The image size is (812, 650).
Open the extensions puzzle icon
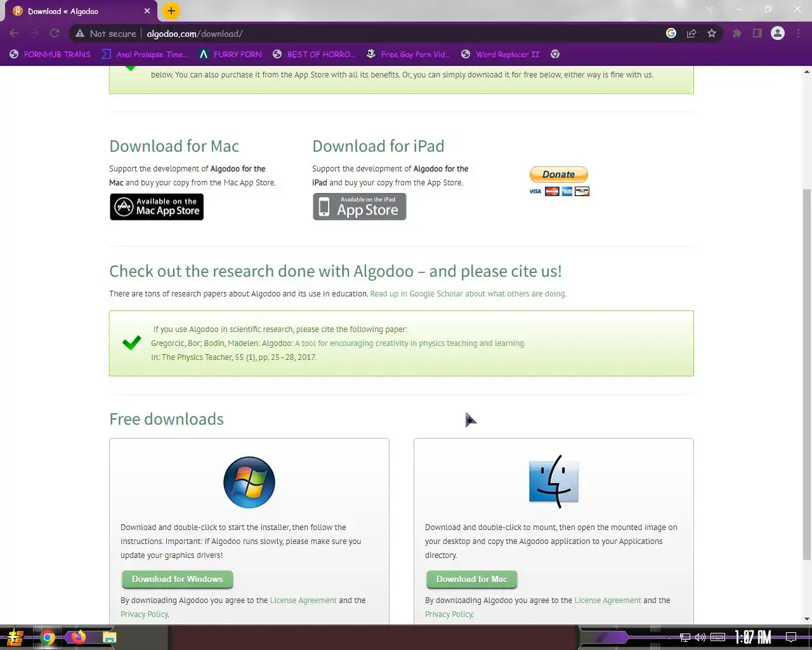[737, 34]
